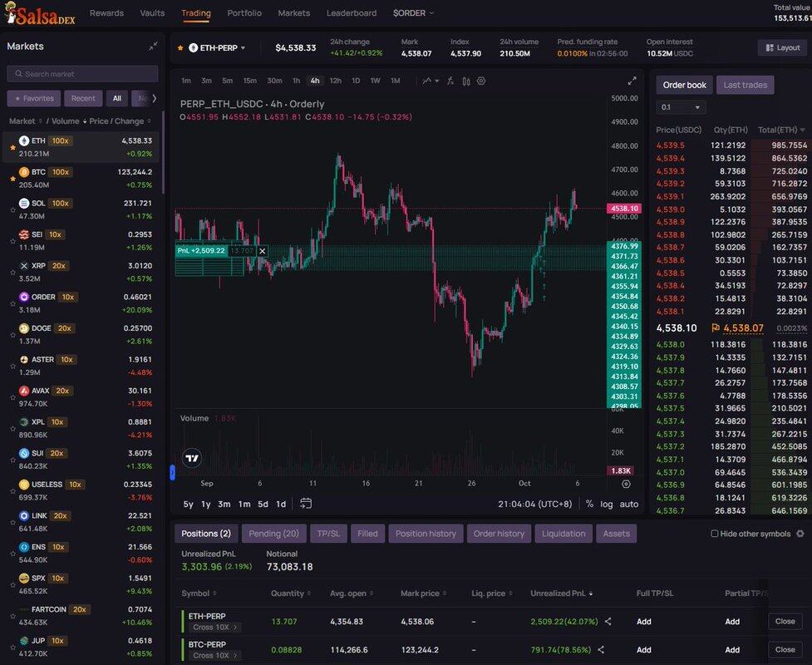Enable Hide other symbols checkbox
This screenshot has height=665, width=812.
click(715, 534)
